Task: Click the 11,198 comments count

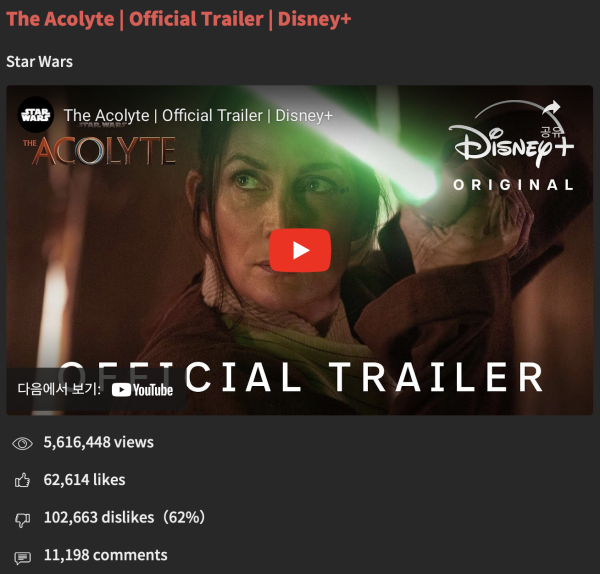Action: click(105, 555)
